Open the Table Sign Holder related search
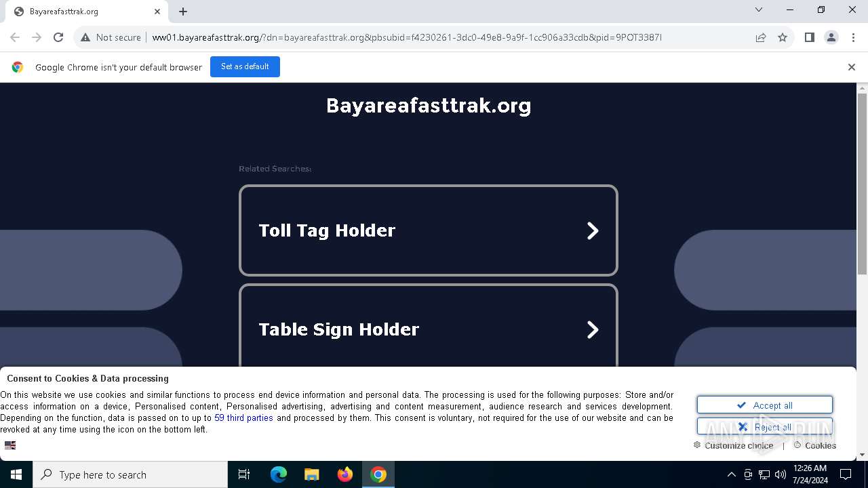The image size is (868, 488). click(428, 326)
